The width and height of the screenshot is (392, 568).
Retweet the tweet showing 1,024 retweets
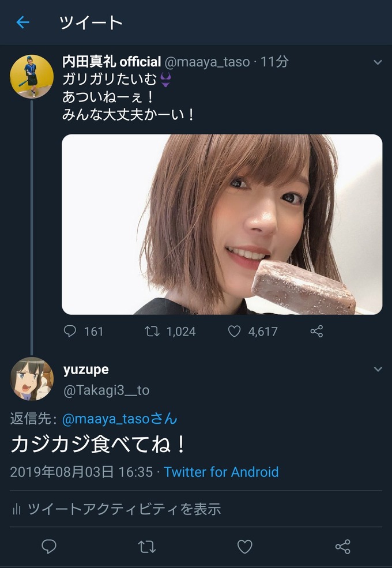[151, 331]
